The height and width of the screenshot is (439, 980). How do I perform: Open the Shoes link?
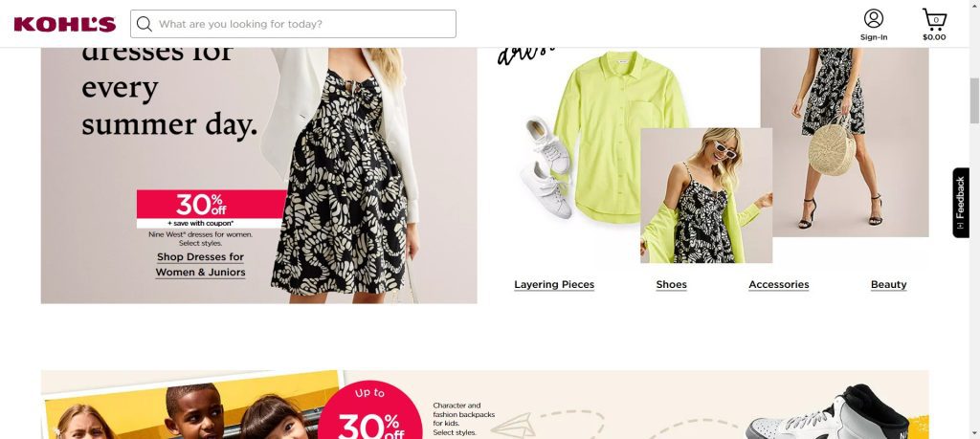[671, 285]
